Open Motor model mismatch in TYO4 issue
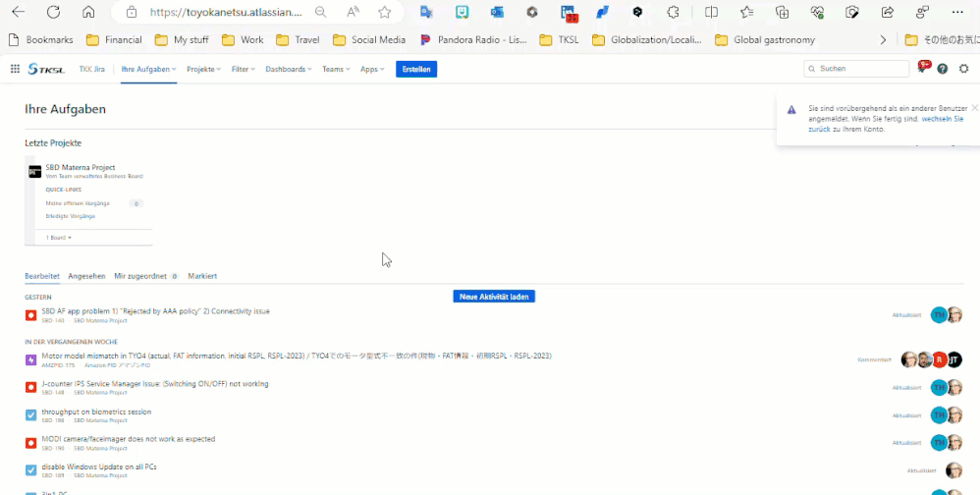Screen dimensions: 980x495 (x=297, y=356)
